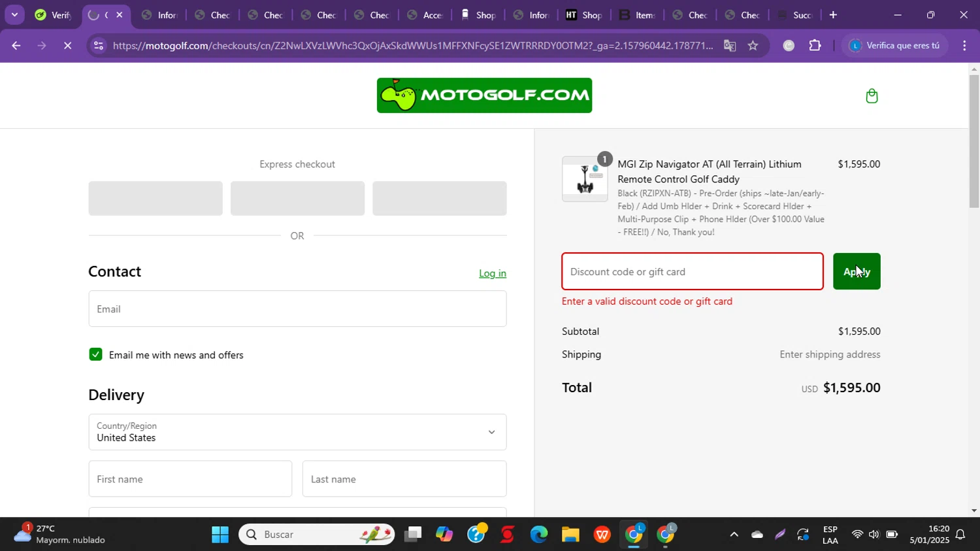Switch to the Acce tab
This screenshot has width=980, height=551.
[425, 15]
